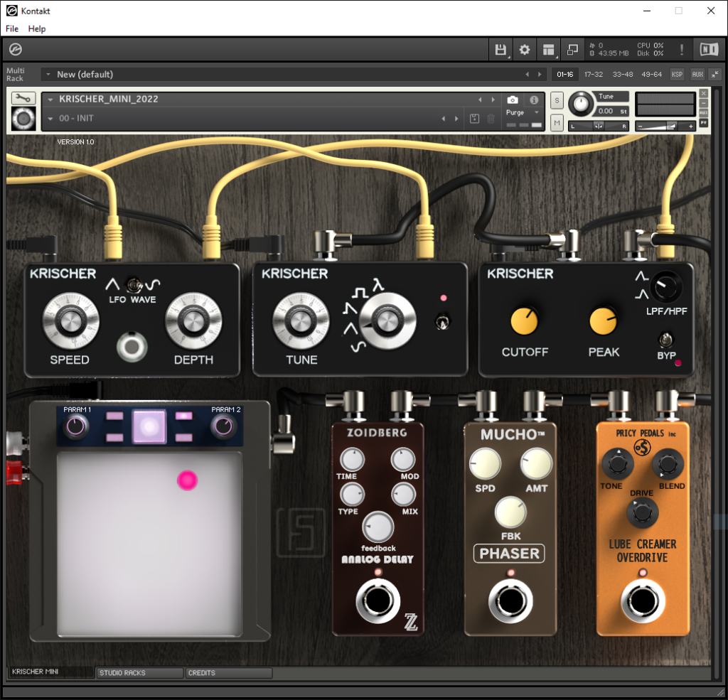Click the L/R pan slider

click(x=599, y=126)
